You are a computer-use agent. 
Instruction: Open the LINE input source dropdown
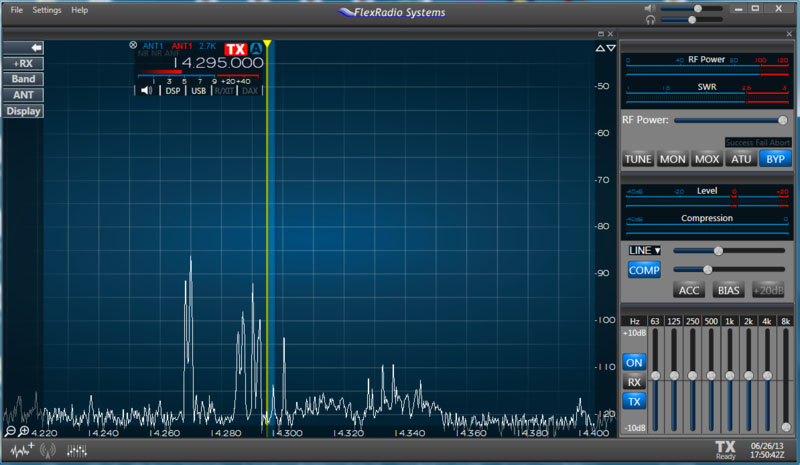(x=645, y=251)
